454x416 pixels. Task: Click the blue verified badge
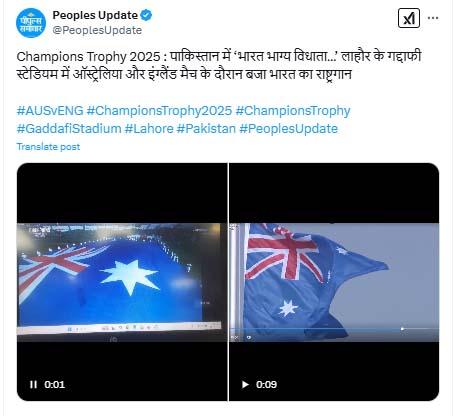click(146, 15)
